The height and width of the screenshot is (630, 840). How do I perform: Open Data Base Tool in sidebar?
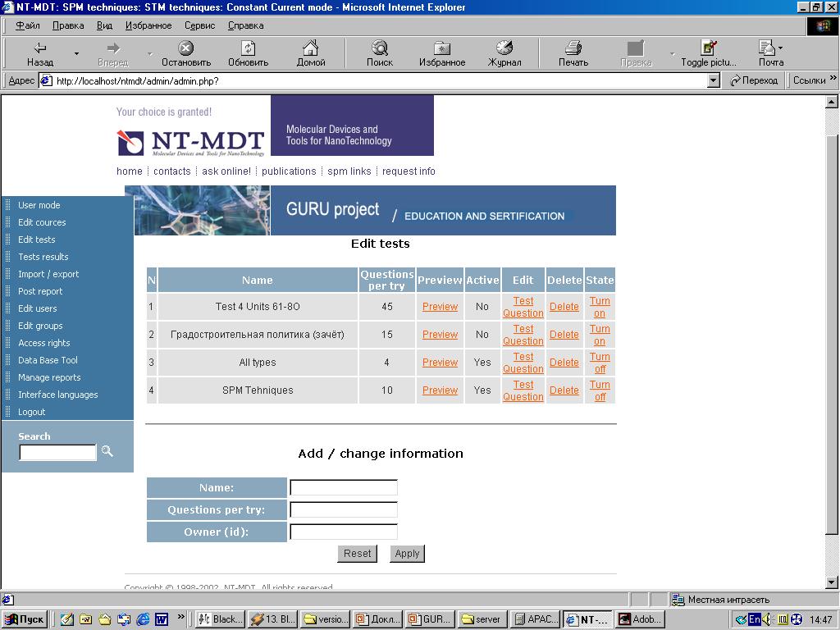[x=48, y=360]
